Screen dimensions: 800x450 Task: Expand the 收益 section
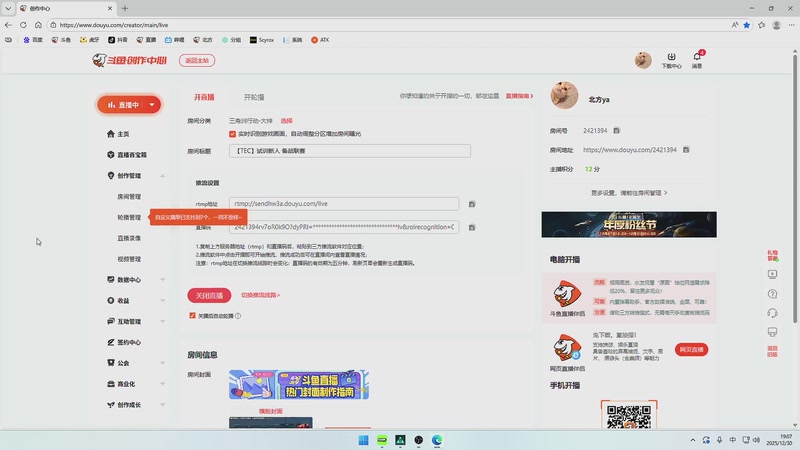pyautogui.click(x=162, y=301)
